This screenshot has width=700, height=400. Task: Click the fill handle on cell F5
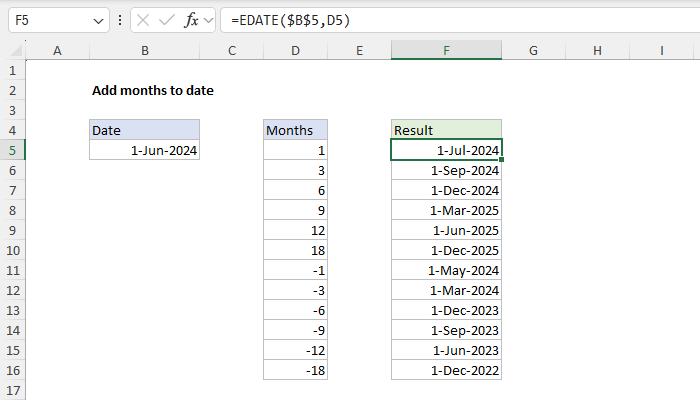click(502, 159)
